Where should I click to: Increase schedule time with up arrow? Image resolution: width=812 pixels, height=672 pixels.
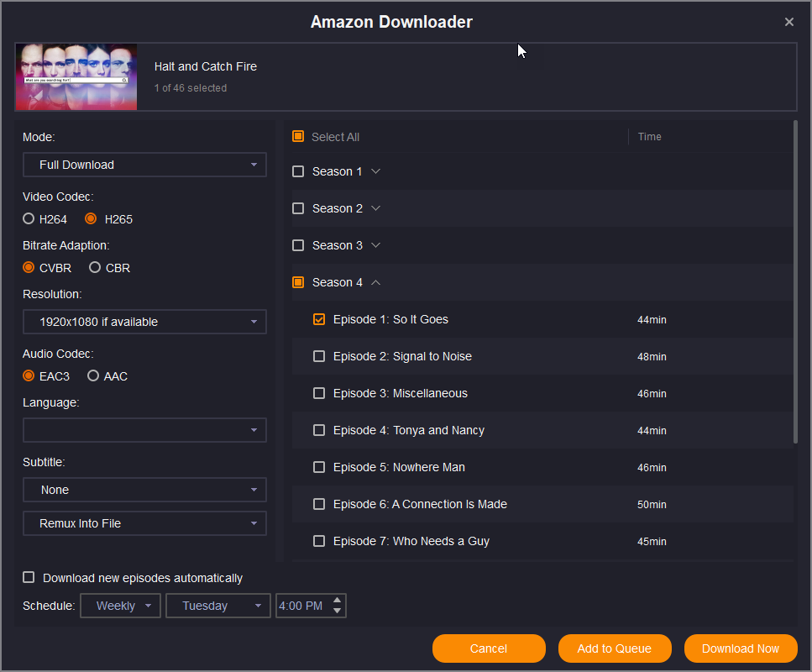pyautogui.click(x=338, y=601)
